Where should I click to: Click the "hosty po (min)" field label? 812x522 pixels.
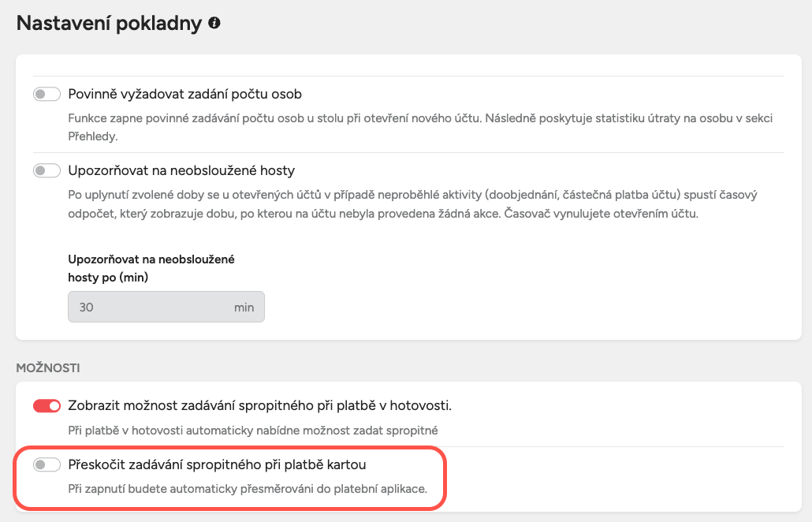(x=109, y=277)
